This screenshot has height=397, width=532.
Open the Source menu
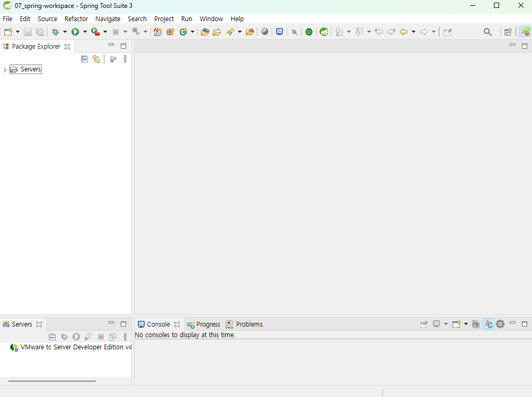coord(47,19)
